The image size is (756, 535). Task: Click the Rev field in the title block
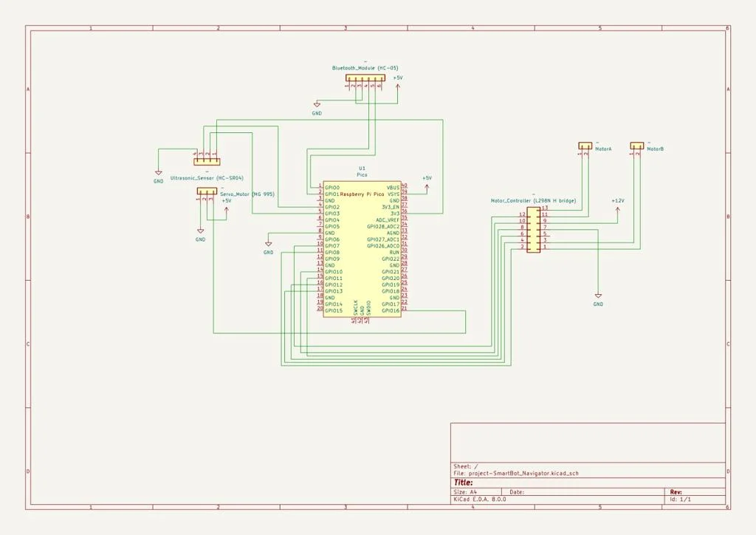[676, 491]
